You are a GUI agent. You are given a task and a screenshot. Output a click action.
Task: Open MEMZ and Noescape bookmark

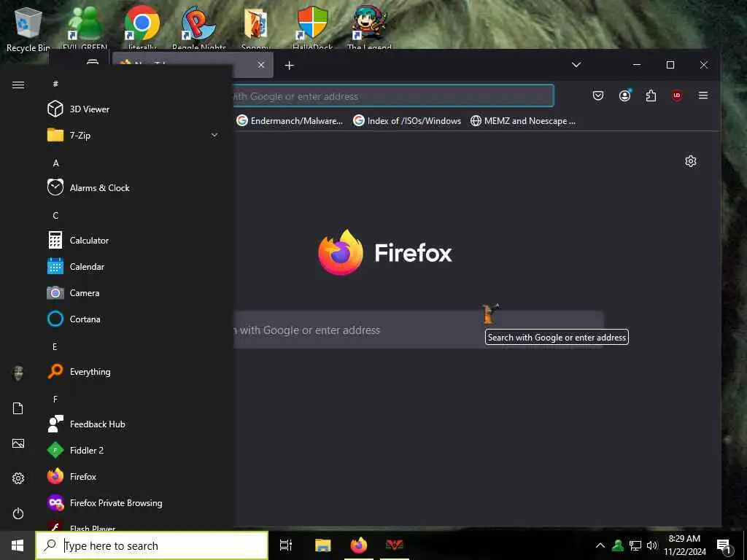(523, 121)
